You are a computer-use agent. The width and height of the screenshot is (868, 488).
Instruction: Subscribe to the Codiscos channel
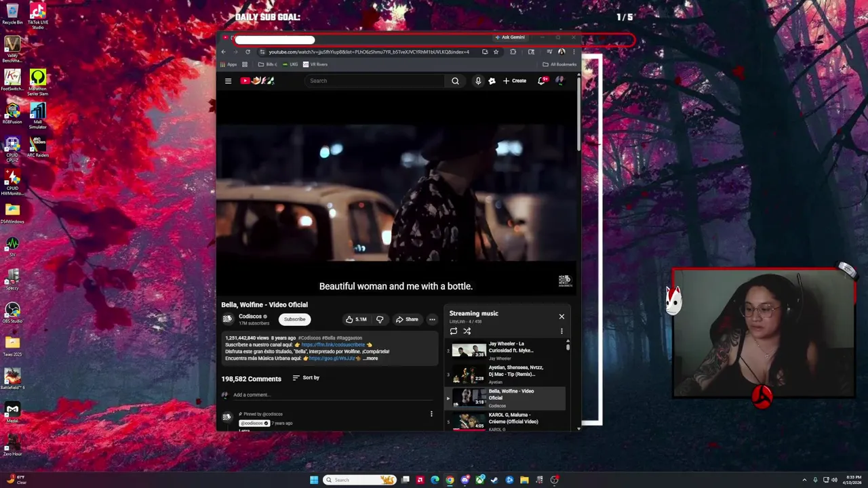pos(294,319)
